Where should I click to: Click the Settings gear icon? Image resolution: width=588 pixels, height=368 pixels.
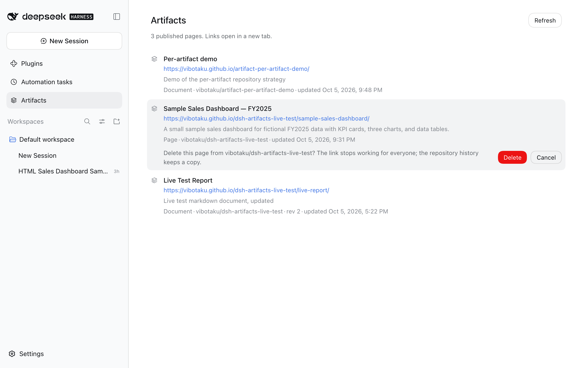tap(12, 354)
